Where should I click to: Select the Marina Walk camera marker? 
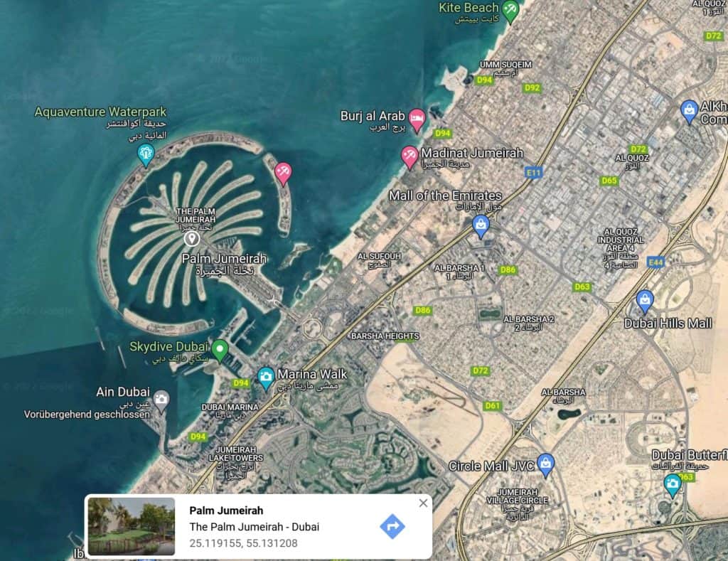point(266,378)
